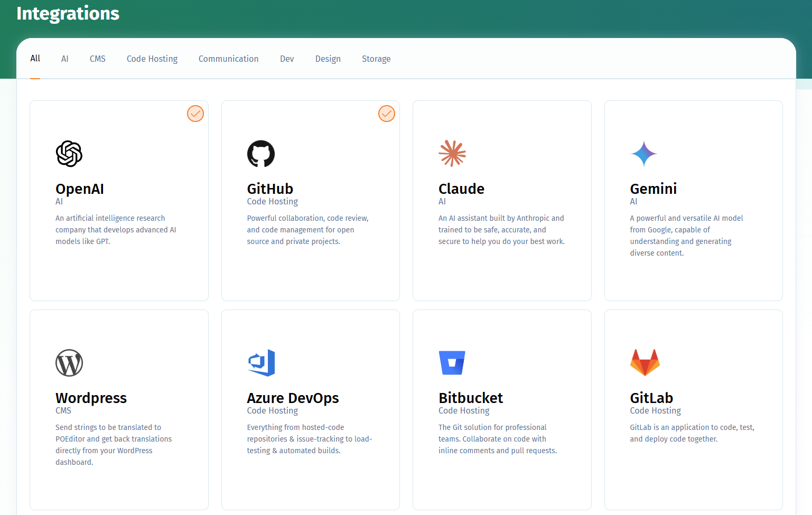Open the Azure DevOps integration title
The image size is (812, 515).
[293, 398]
